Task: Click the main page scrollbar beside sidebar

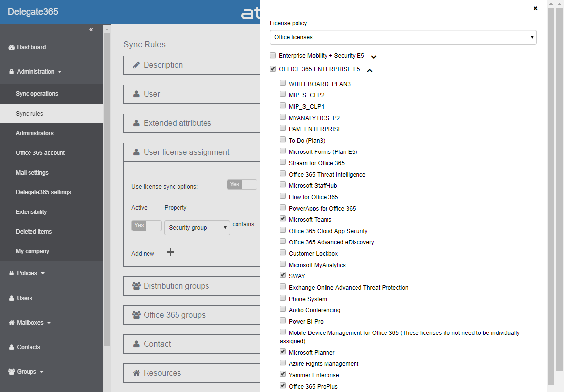Action: pos(107,189)
